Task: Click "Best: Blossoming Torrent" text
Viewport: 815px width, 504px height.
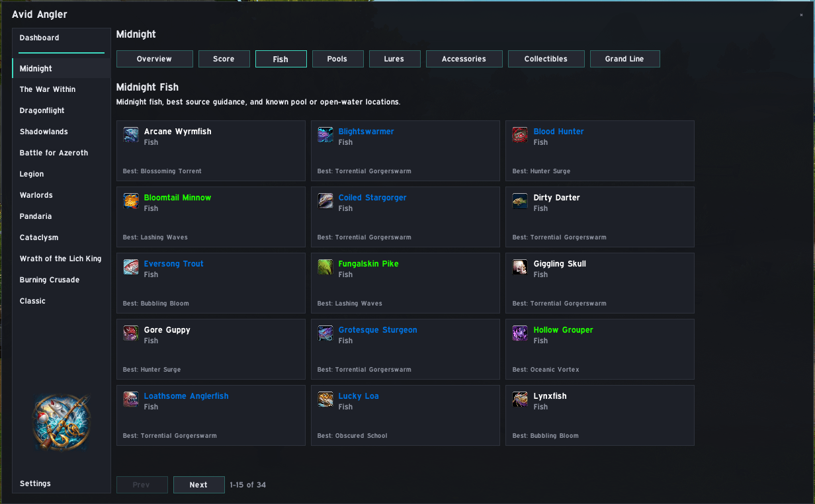Action: coord(162,171)
